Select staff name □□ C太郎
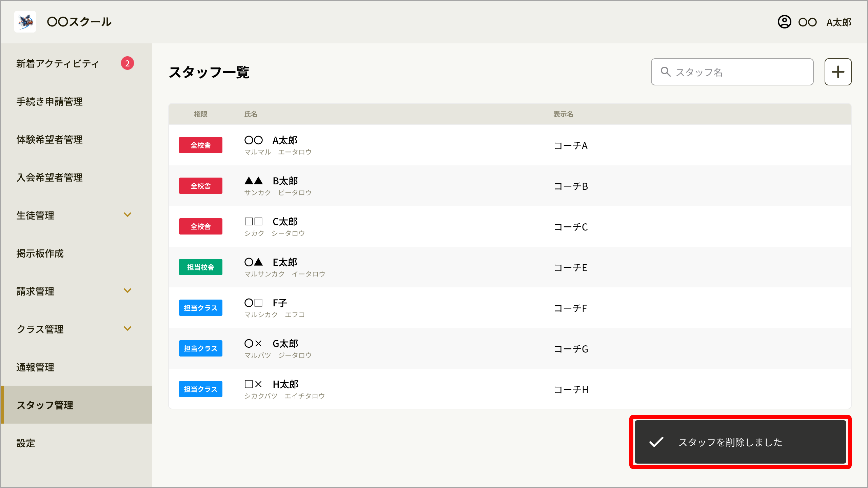Viewport: 868px width, 488px height. coord(271,222)
